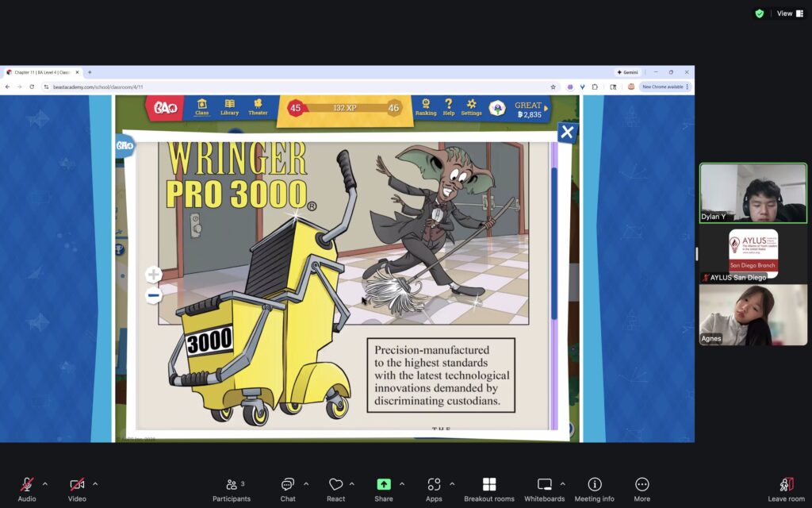Open the Theater tab in Beast Academy
The height and width of the screenshot is (508, 812).
pyautogui.click(x=258, y=107)
